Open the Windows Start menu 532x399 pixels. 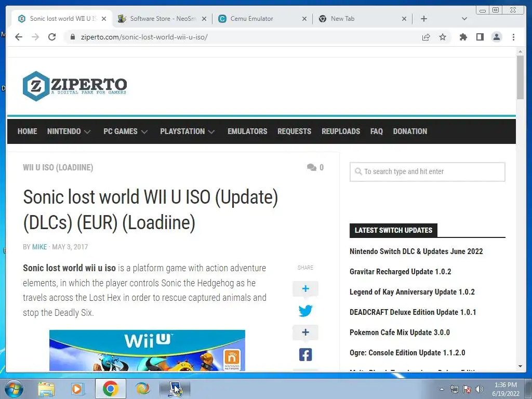coord(14,389)
